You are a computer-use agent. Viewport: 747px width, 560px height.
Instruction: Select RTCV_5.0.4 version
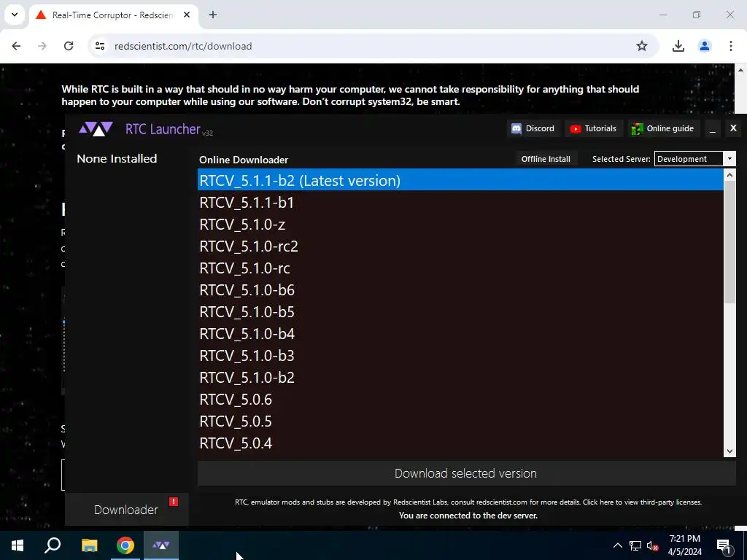[460, 443]
